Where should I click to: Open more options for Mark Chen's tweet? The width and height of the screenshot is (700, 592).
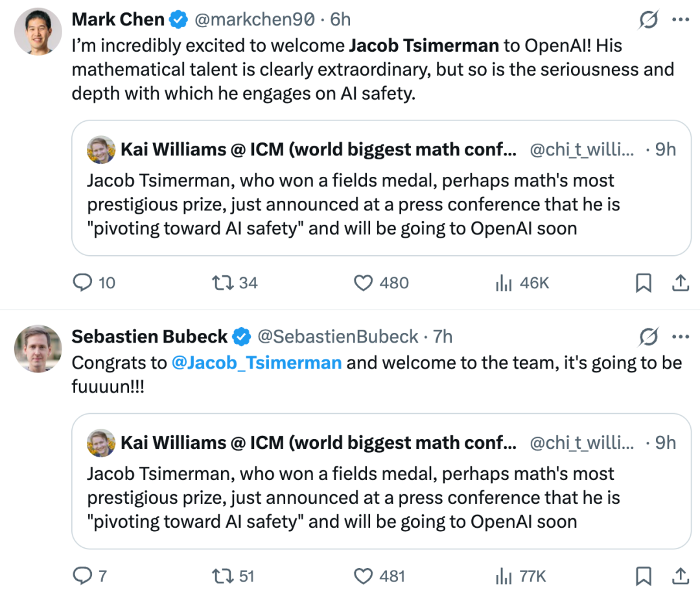click(681, 19)
